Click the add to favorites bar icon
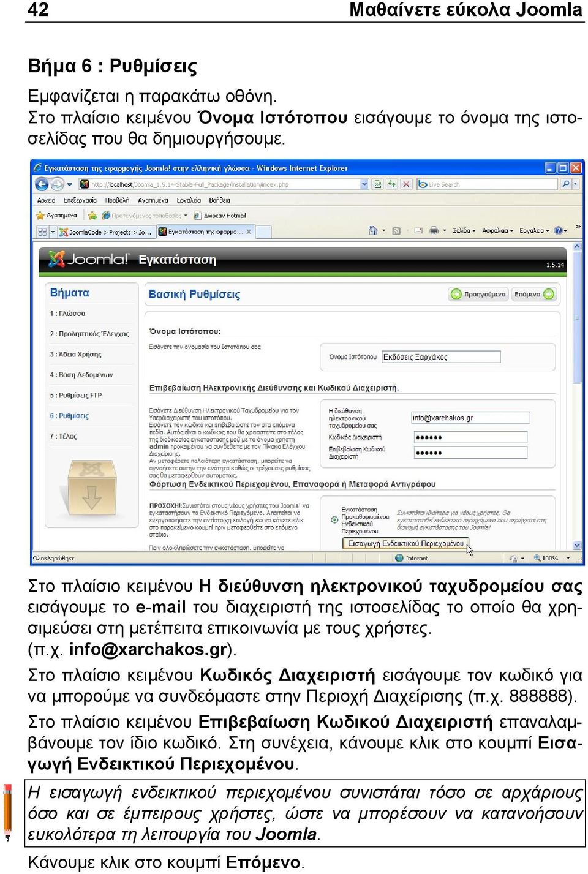 point(92,216)
